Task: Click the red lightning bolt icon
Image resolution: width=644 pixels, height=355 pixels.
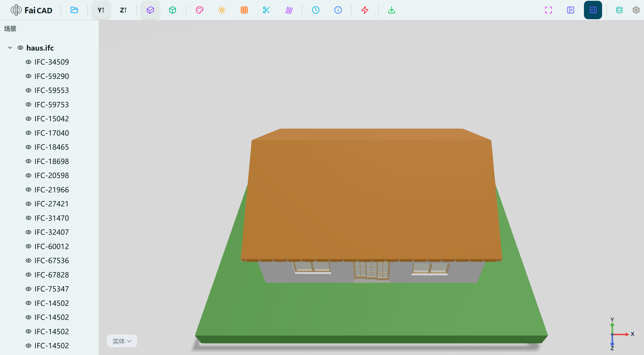Action: click(x=365, y=10)
